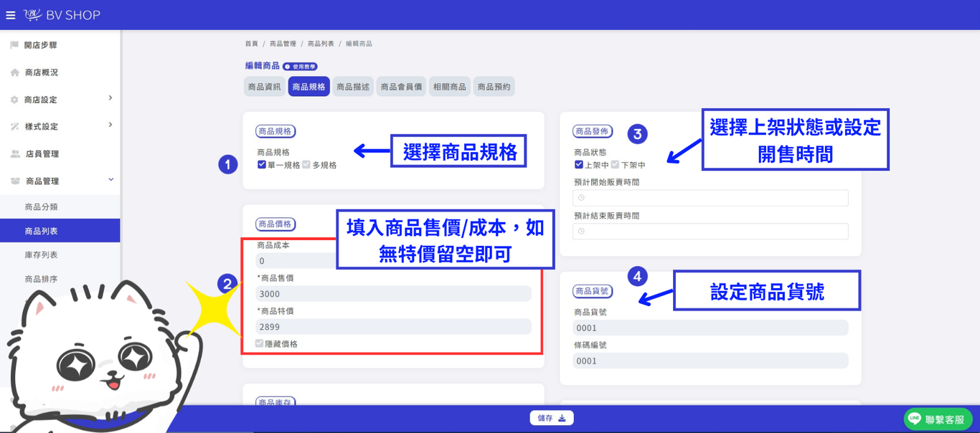
Task: Click 首頁 in the breadcrumb
Action: pyautogui.click(x=251, y=44)
